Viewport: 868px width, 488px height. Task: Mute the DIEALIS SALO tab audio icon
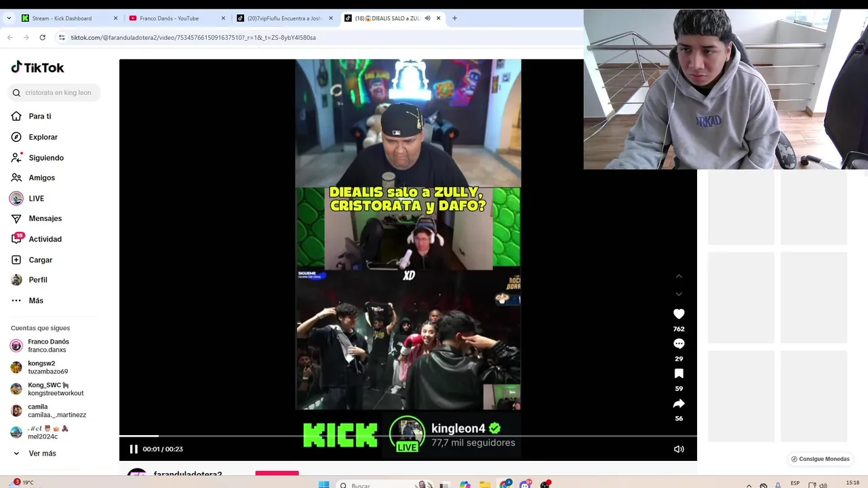coord(427,18)
